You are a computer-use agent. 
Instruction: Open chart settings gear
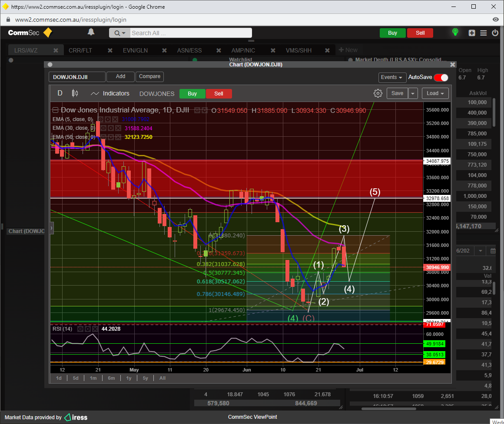pyautogui.click(x=378, y=93)
